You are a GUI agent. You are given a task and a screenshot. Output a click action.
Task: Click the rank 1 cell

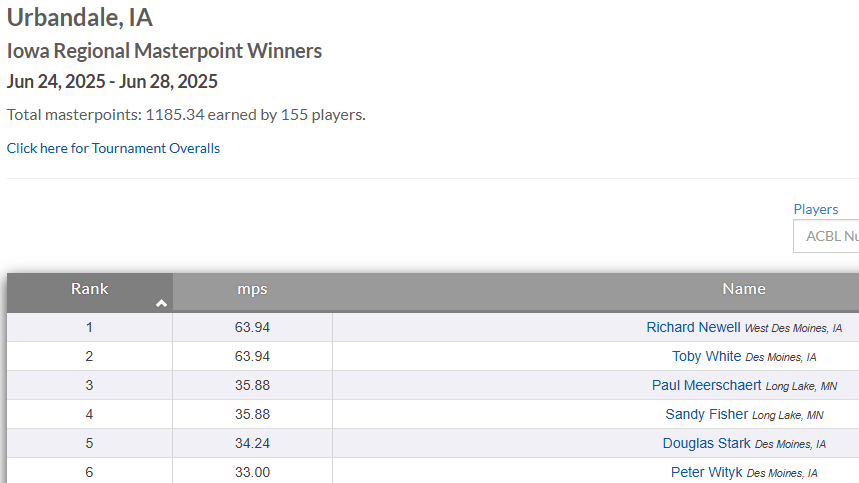(x=89, y=327)
